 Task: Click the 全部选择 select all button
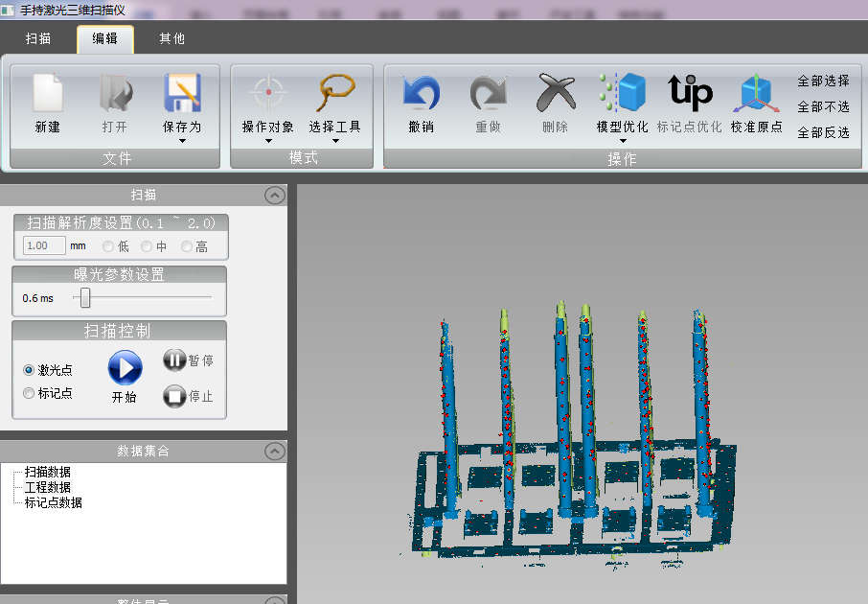pyautogui.click(x=823, y=81)
